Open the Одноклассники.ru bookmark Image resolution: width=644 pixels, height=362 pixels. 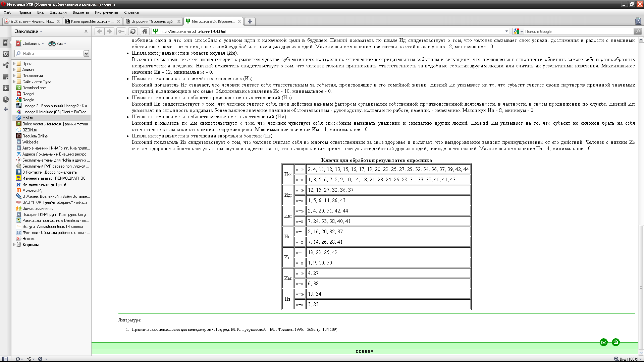pos(38,208)
